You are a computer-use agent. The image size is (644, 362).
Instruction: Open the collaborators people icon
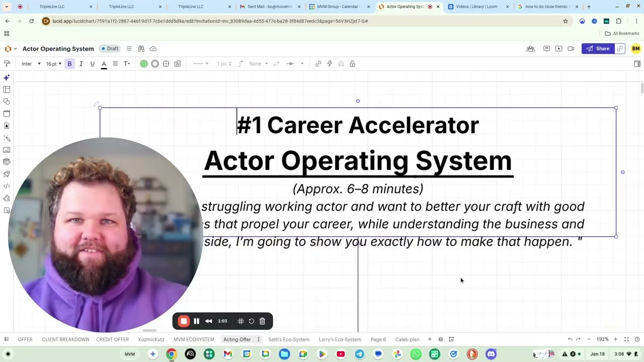click(x=530, y=49)
